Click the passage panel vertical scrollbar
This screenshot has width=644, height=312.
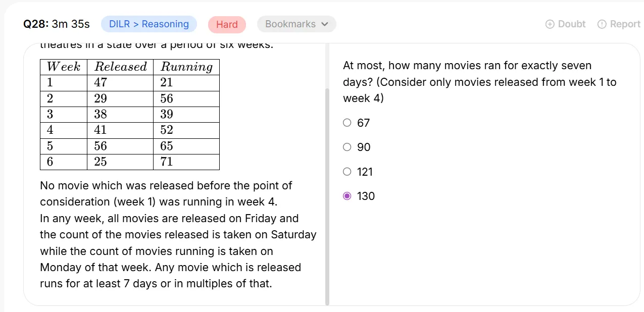click(327, 197)
